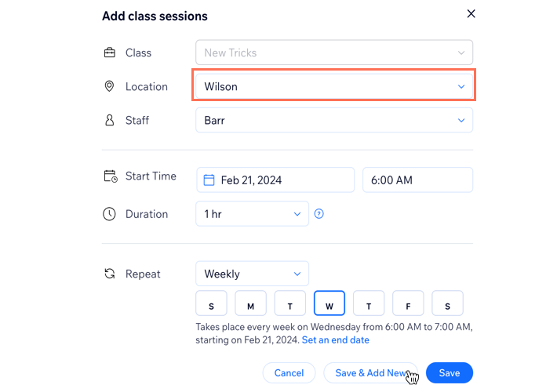
Task: Click the Start Time calendar-clock icon
Action: [110, 176]
